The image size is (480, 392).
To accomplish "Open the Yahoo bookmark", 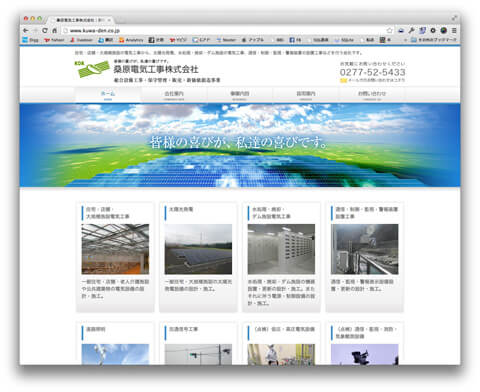I will tap(54, 40).
